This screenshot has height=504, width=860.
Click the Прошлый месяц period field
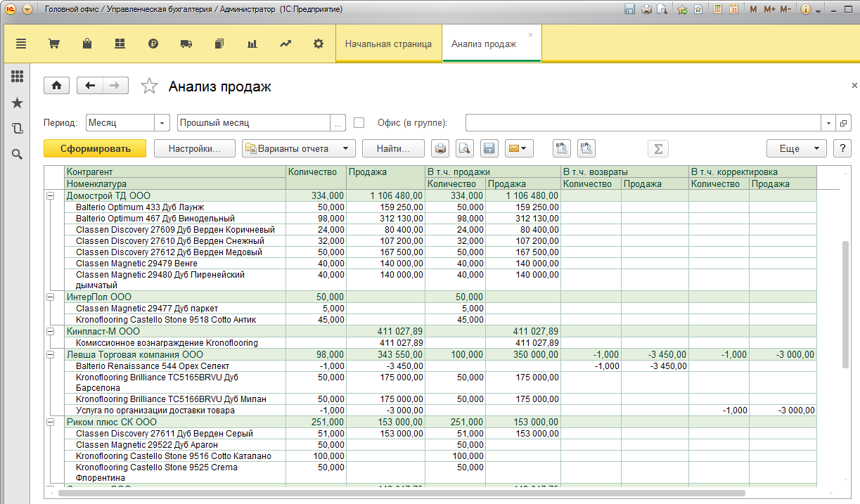point(254,122)
